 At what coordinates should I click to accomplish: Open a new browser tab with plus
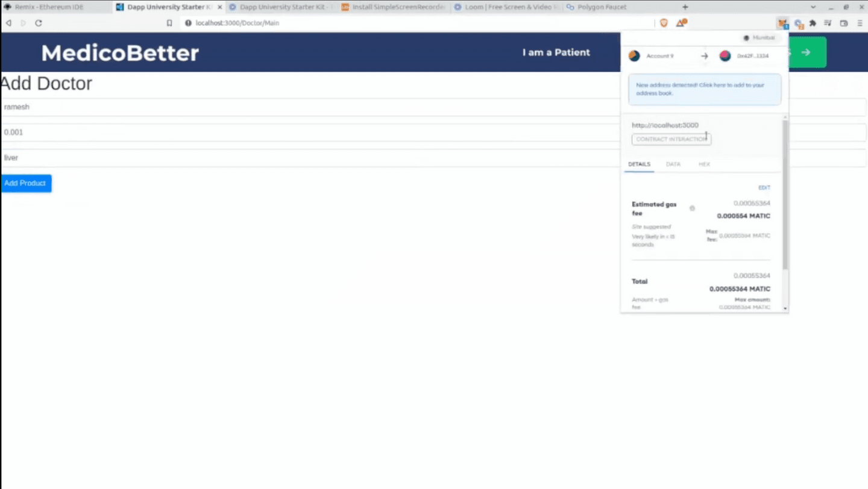pyautogui.click(x=685, y=7)
